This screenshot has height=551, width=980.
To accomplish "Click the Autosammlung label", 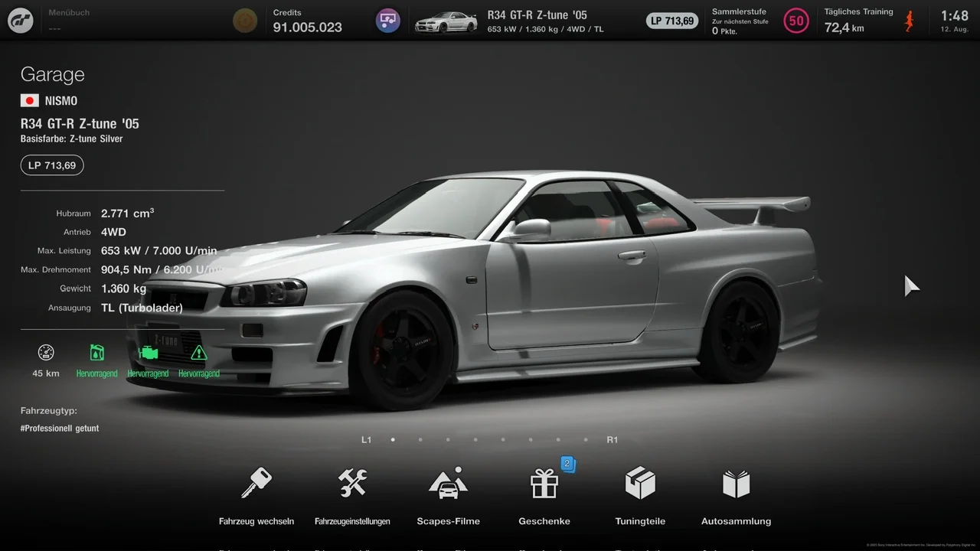I will coord(737,521).
